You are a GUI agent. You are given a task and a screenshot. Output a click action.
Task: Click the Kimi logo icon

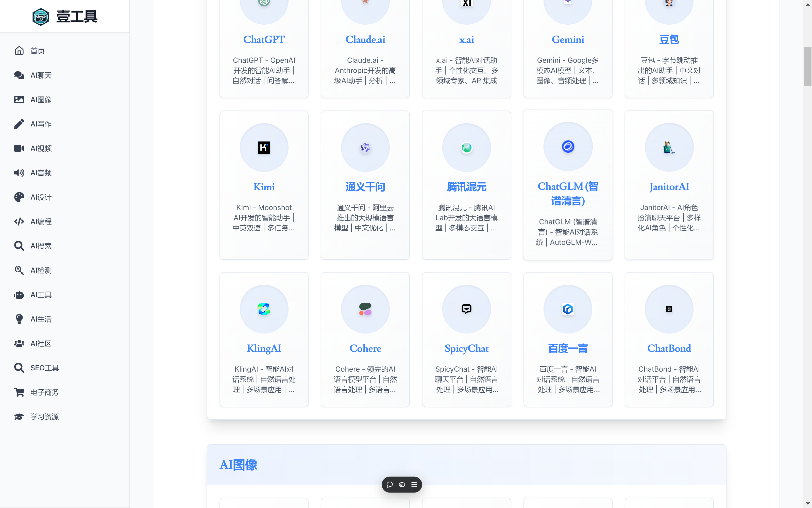coord(264,148)
